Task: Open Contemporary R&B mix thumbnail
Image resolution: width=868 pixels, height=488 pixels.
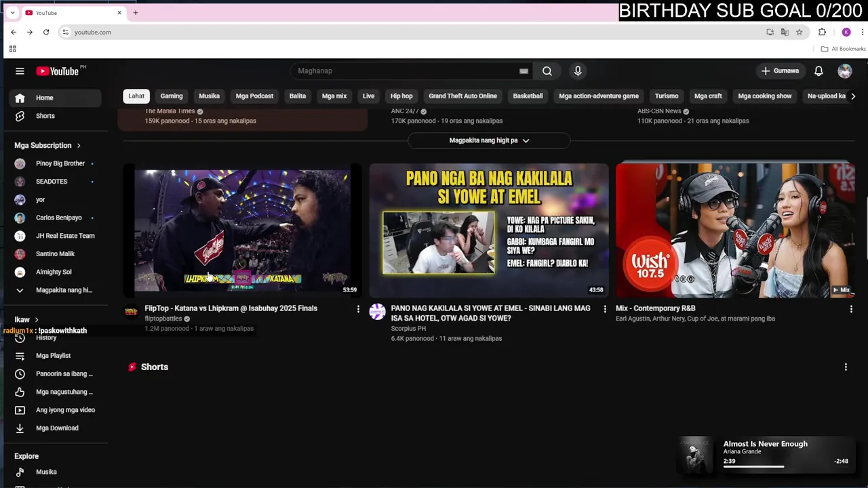Action: coord(735,230)
